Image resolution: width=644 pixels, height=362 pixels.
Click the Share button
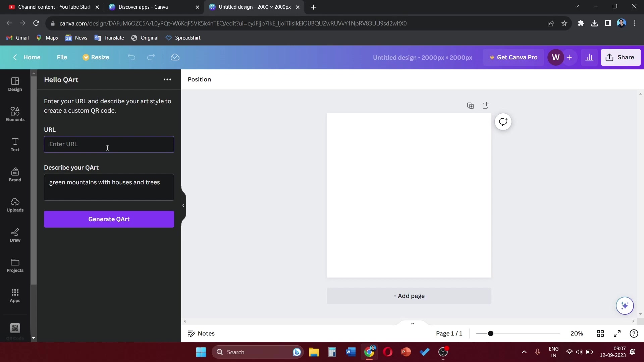click(x=621, y=57)
